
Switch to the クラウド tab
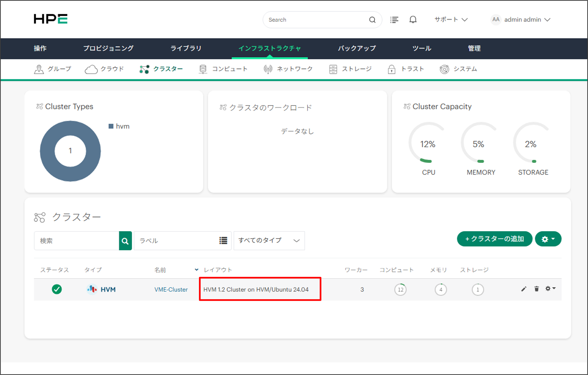(x=104, y=69)
